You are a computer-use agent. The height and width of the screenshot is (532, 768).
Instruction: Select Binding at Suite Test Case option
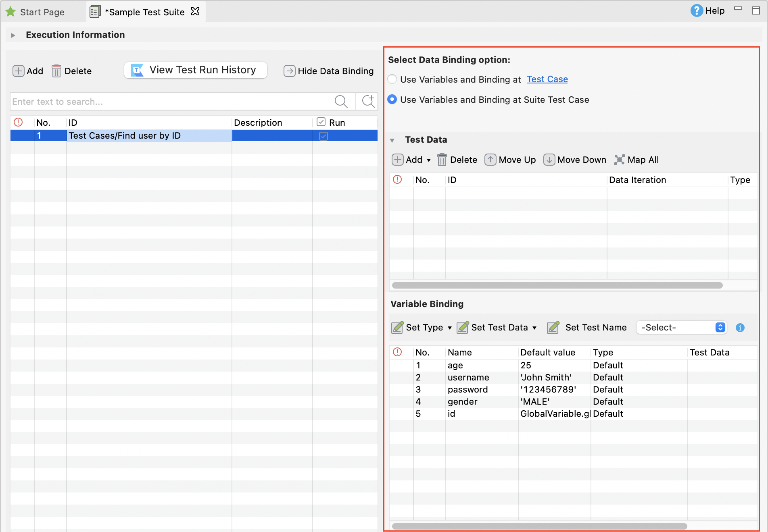tap(392, 100)
